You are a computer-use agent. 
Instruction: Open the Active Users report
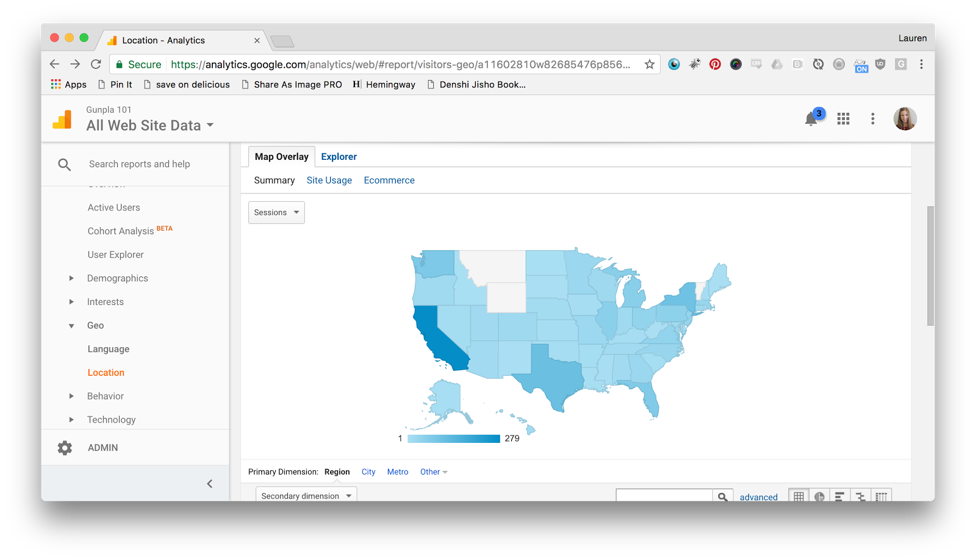[x=114, y=207]
